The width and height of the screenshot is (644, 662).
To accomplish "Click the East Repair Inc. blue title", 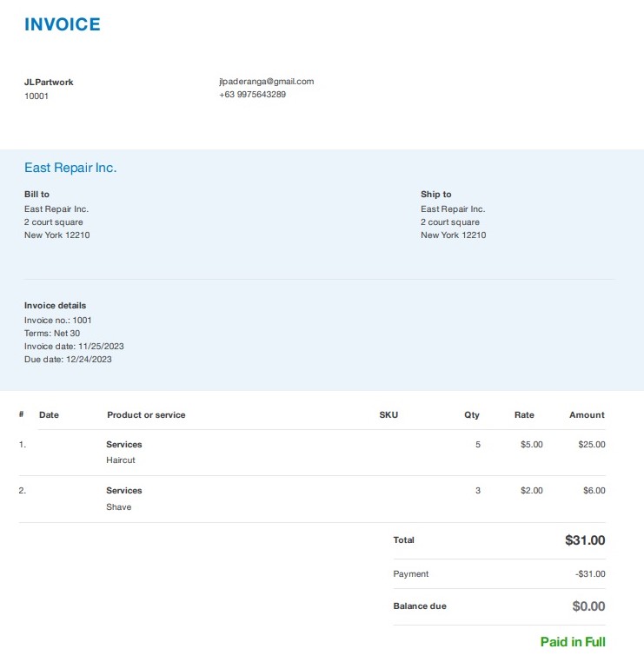I will 70,168.
